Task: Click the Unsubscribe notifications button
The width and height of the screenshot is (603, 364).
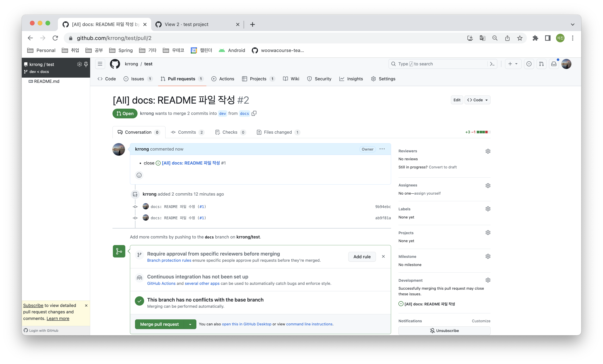Action: [x=444, y=331]
